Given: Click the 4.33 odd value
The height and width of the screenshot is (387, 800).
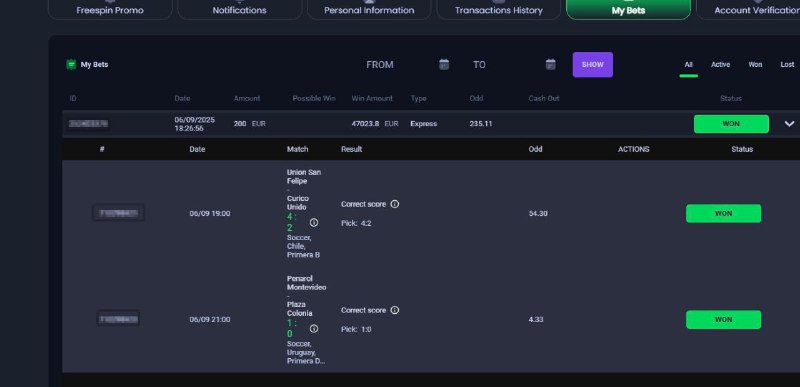Looking at the screenshot, I should coord(536,320).
